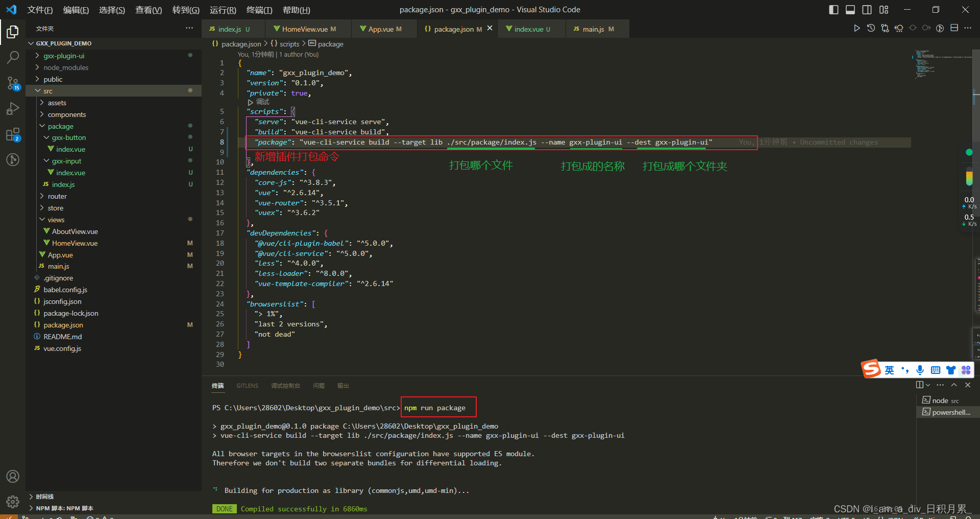The width and height of the screenshot is (980, 519).
Task: Open terminal panel more actions ellipsis
Action: [940, 385]
